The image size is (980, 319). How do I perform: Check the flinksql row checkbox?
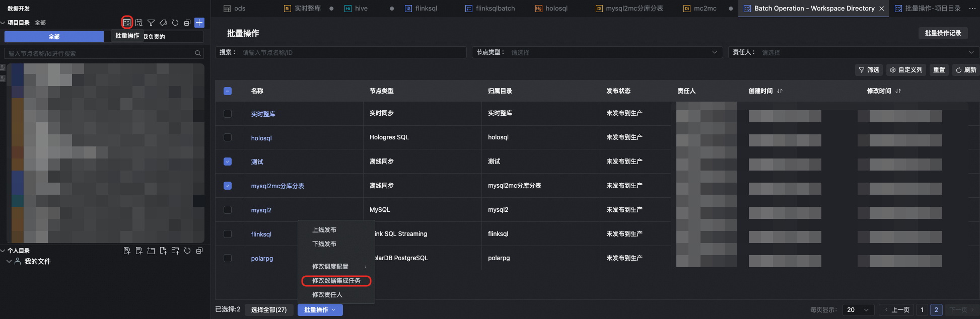pos(228,234)
